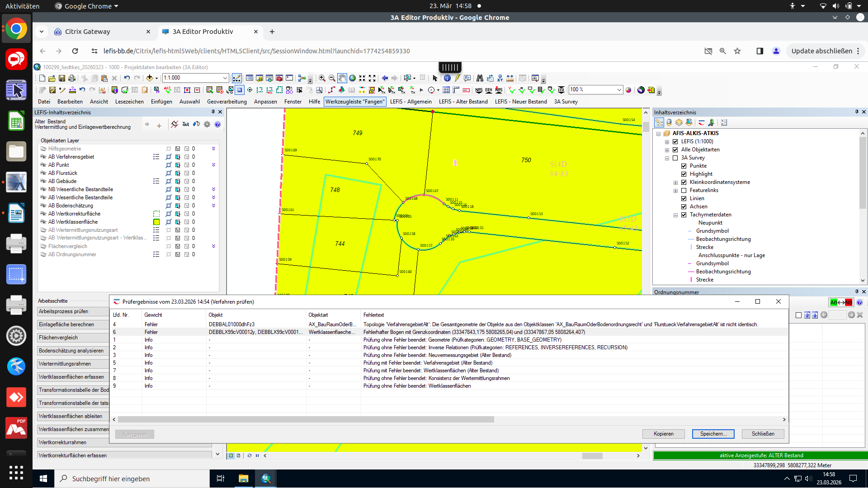Click the Speichern... button

coord(713,434)
